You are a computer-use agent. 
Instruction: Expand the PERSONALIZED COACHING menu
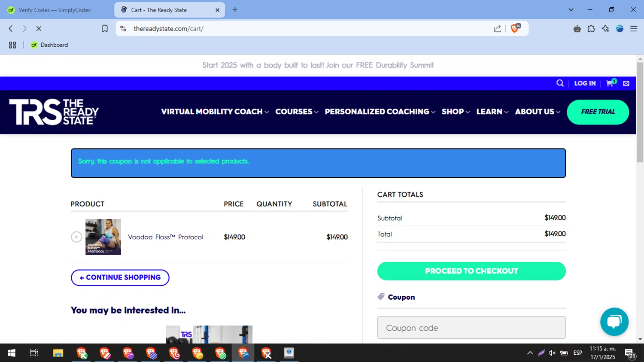[x=380, y=112]
